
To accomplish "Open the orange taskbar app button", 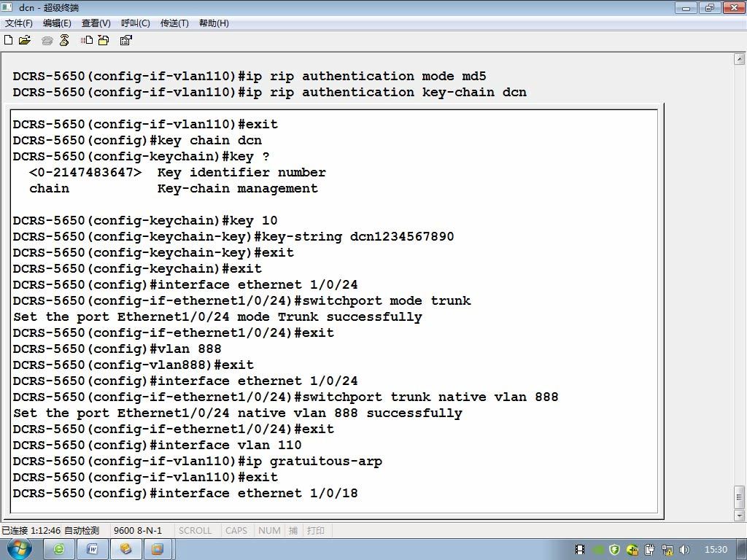I will tap(158, 549).
